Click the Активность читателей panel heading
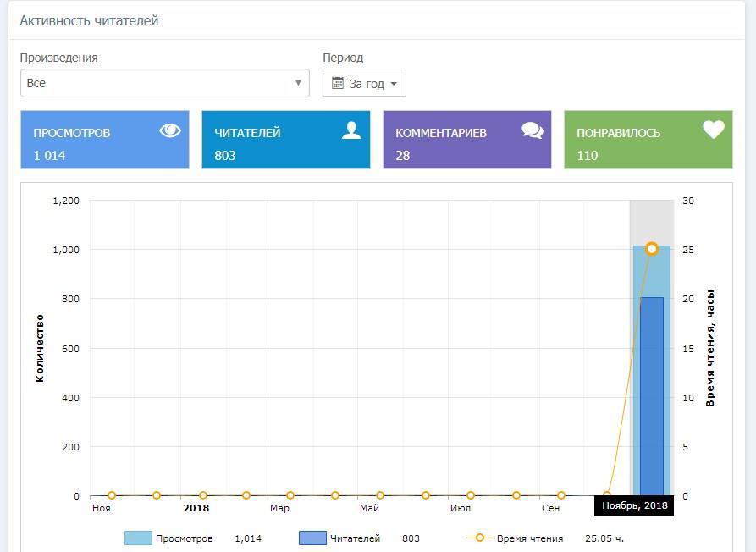 click(x=89, y=20)
